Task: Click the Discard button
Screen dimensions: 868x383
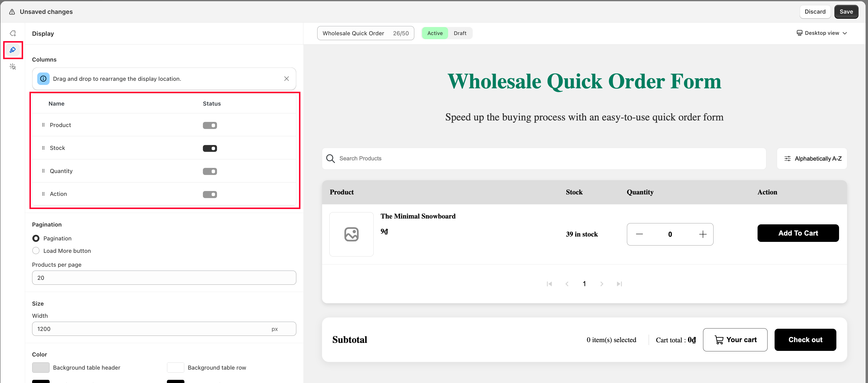Action: click(815, 12)
